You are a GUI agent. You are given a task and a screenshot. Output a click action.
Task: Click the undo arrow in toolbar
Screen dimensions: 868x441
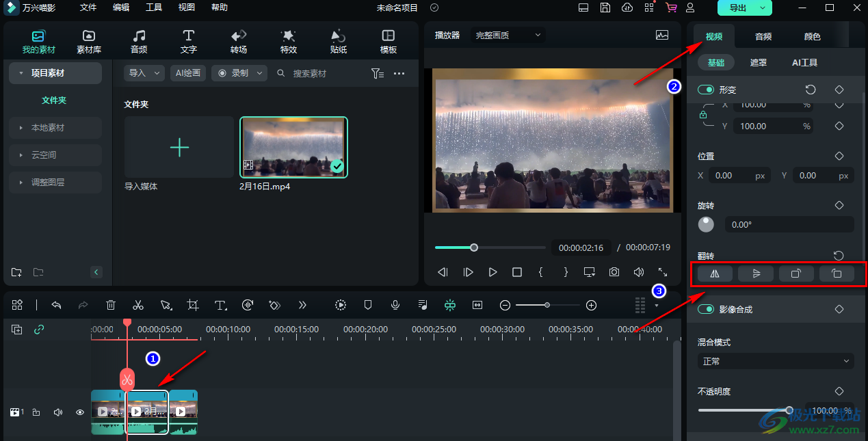tap(56, 305)
